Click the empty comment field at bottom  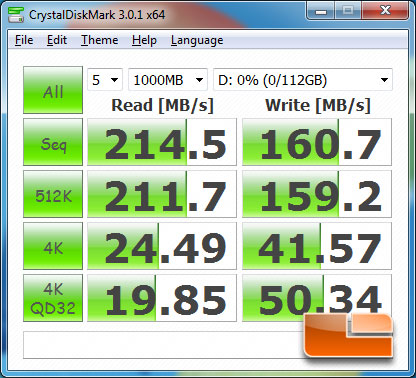point(163,345)
